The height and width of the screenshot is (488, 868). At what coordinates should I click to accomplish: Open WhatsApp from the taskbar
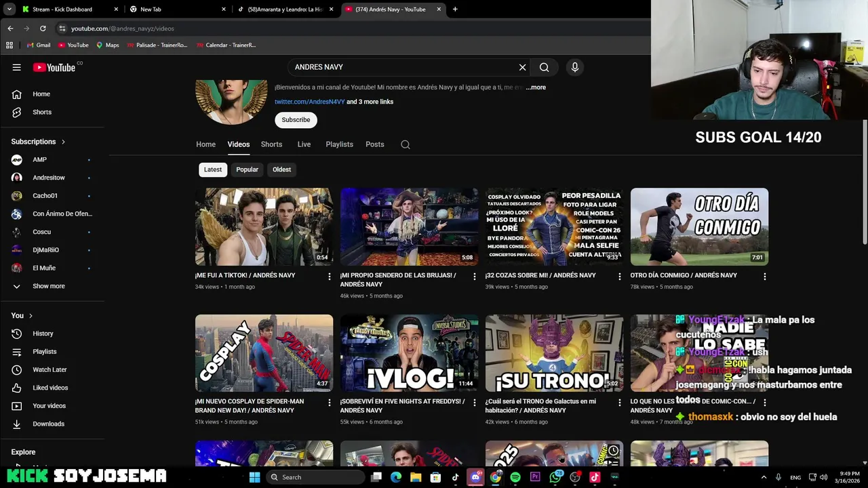pyautogui.click(x=555, y=477)
